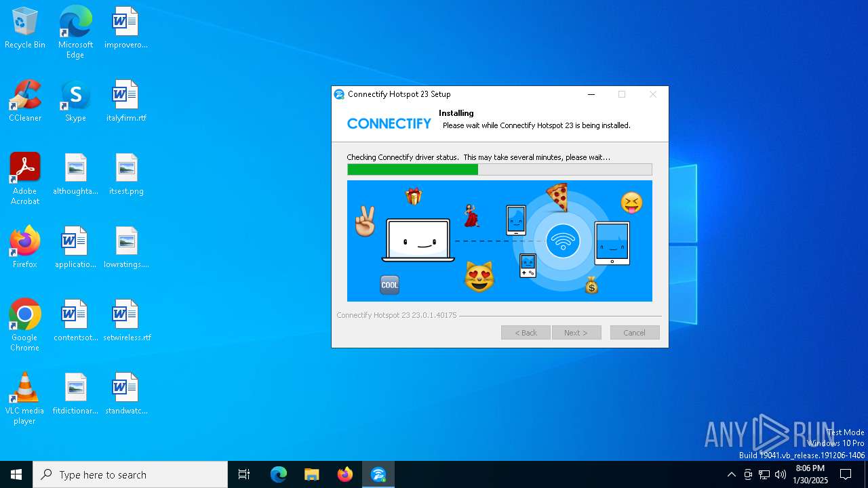Select the improvero... Word document icon
Screen dimensions: 868x488
point(125,28)
